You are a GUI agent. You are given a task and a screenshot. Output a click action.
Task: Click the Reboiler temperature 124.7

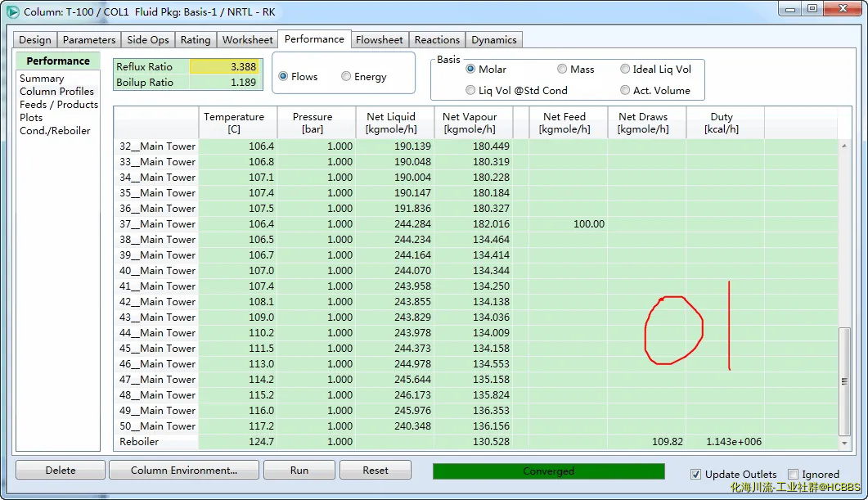[x=261, y=441]
